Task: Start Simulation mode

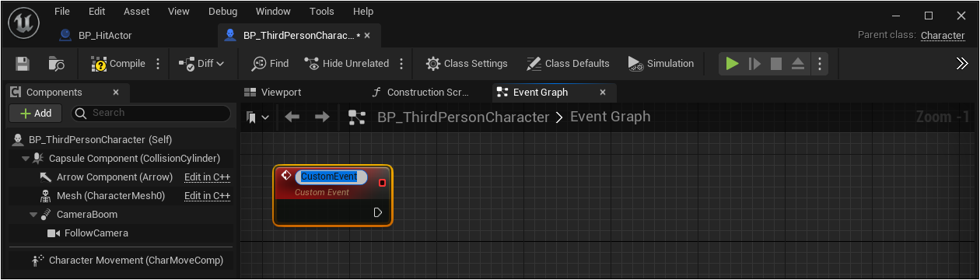Action: coord(661,64)
